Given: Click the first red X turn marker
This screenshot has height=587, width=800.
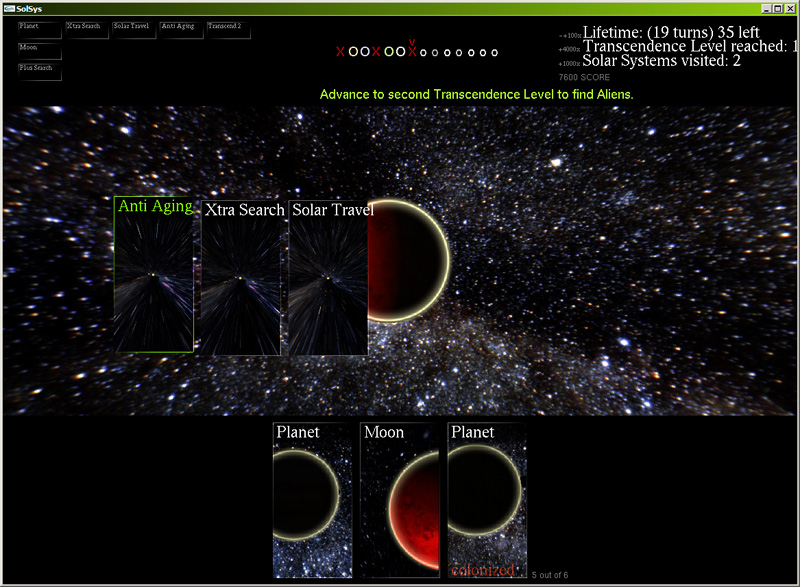Looking at the screenshot, I should 340,52.
